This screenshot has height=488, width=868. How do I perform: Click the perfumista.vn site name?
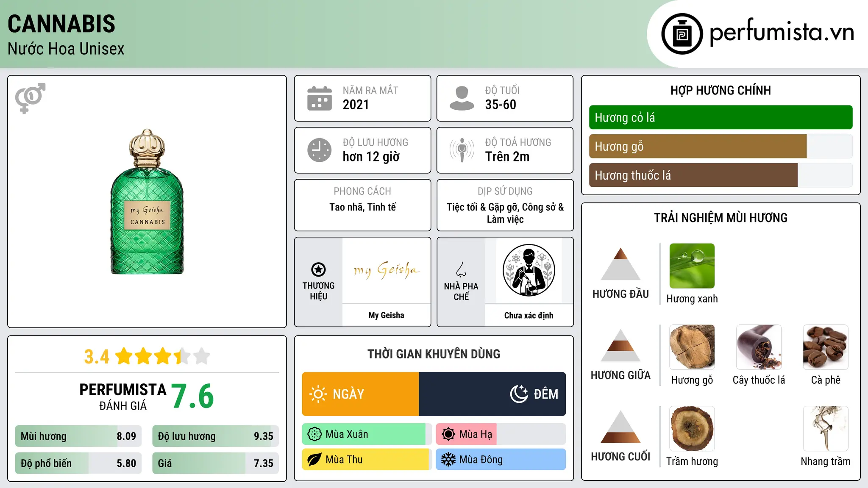pos(782,33)
